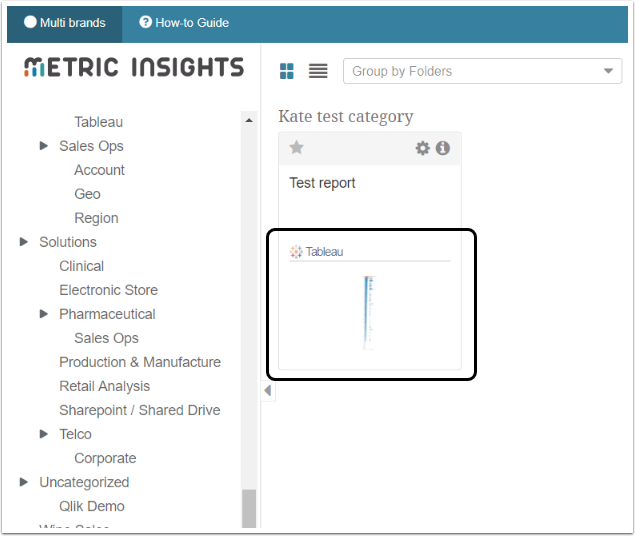This screenshot has width=635, height=536.
Task: Favorite the Test report tile with star
Action: coord(296,148)
